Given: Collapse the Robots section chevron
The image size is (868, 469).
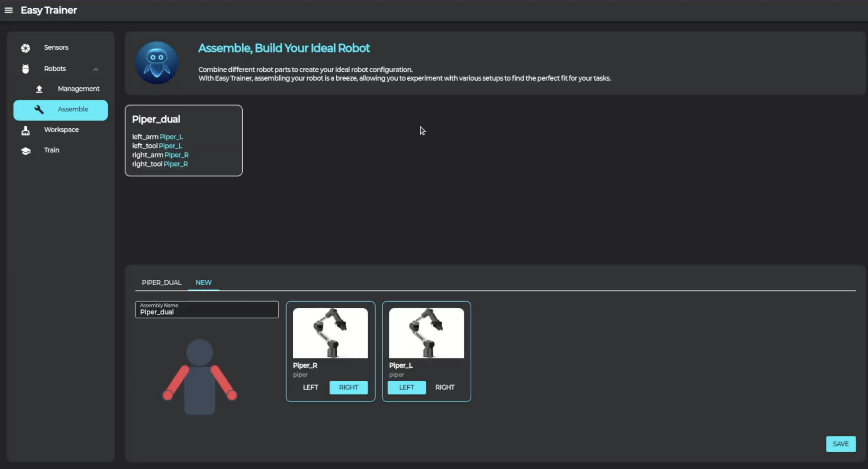Looking at the screenshot, I should 96,69.
